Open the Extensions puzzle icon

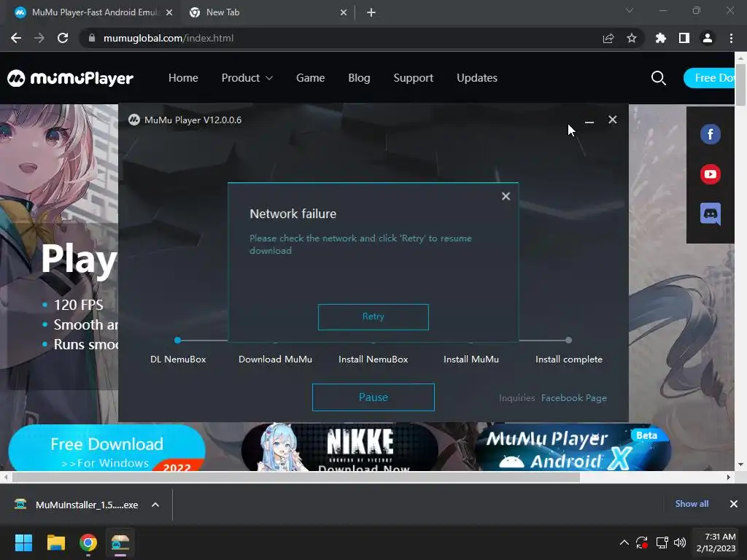661,38
